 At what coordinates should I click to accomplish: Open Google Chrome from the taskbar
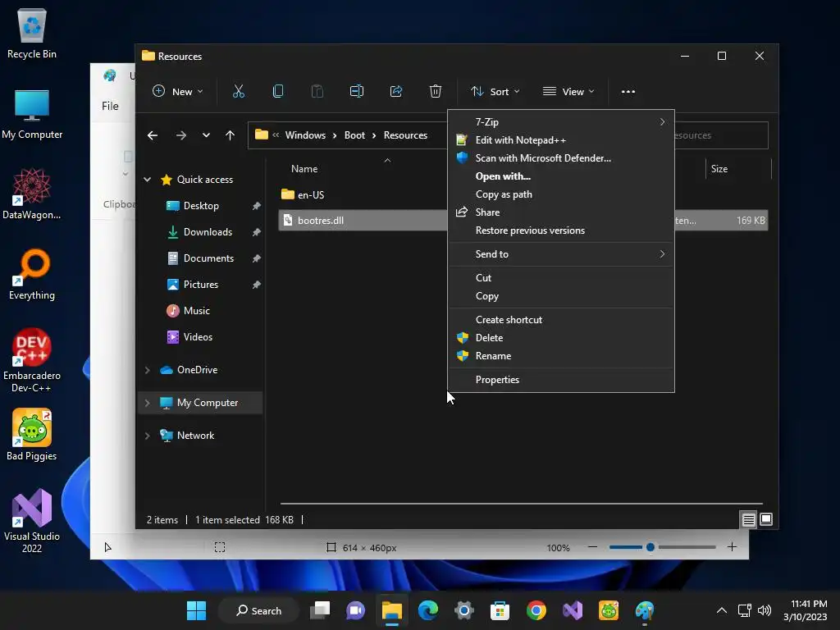coord(536,610)
